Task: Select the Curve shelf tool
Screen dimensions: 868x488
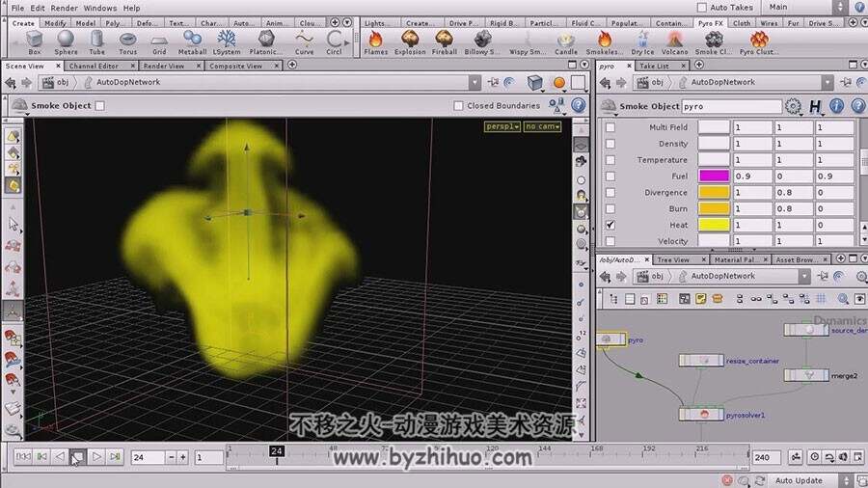Action: pyautogui.click(x=304, y=42)
